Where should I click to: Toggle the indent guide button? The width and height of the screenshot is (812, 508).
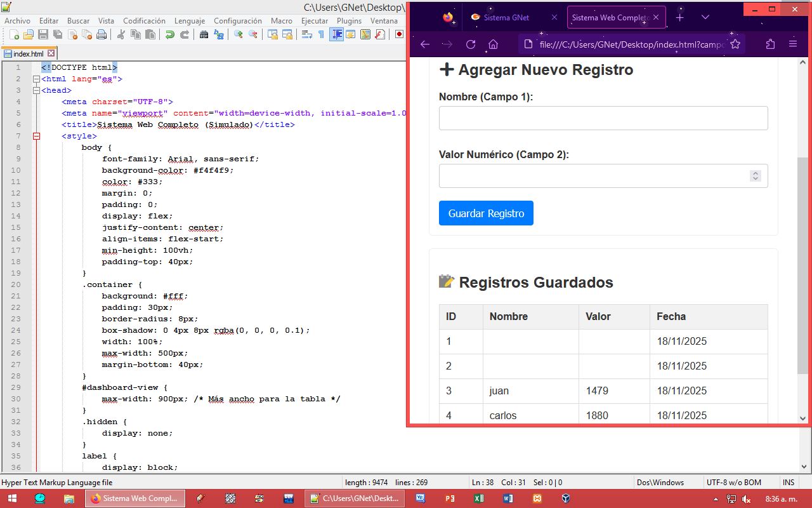(x=336, y=34)
